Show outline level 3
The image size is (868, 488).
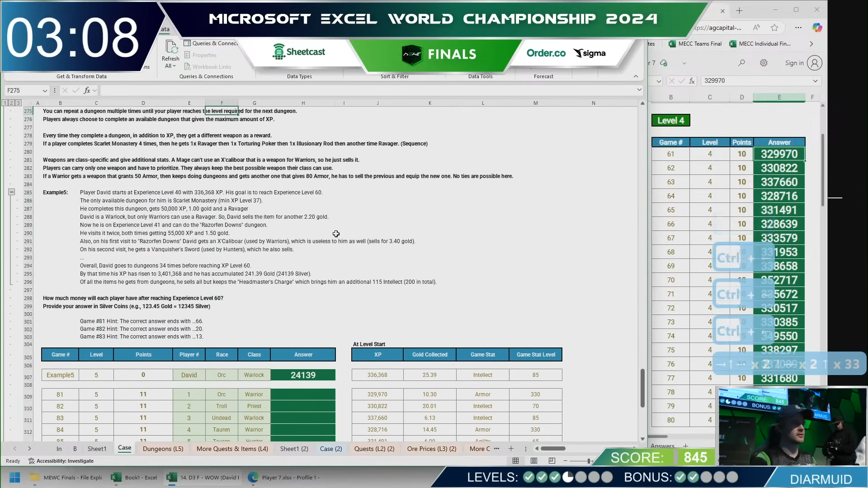click(x=19, y=103)
